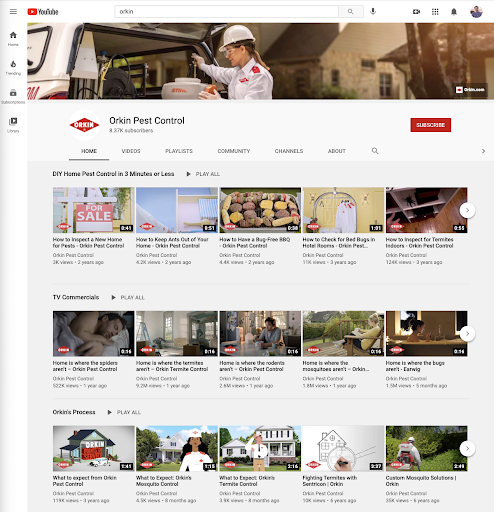The height and width of the screenshot is (512, 494).
Task: Open What to expect from Orkin thumbnail
Action: 94,448
